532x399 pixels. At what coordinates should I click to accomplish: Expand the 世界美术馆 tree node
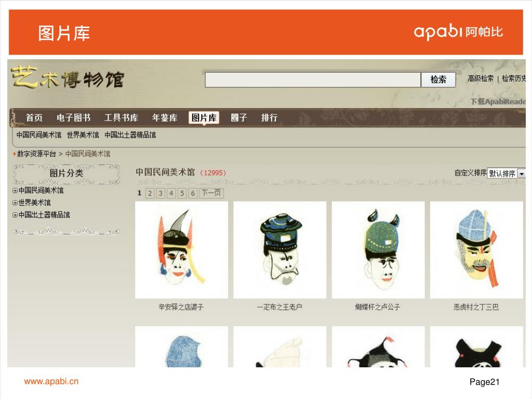(15, 203)
